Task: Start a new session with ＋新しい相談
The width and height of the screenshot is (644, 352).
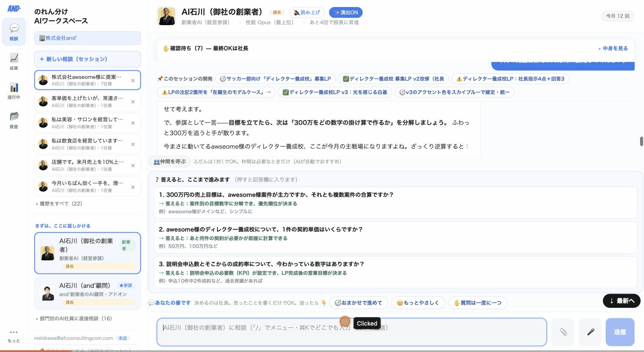Action: [x=88, y=59]
